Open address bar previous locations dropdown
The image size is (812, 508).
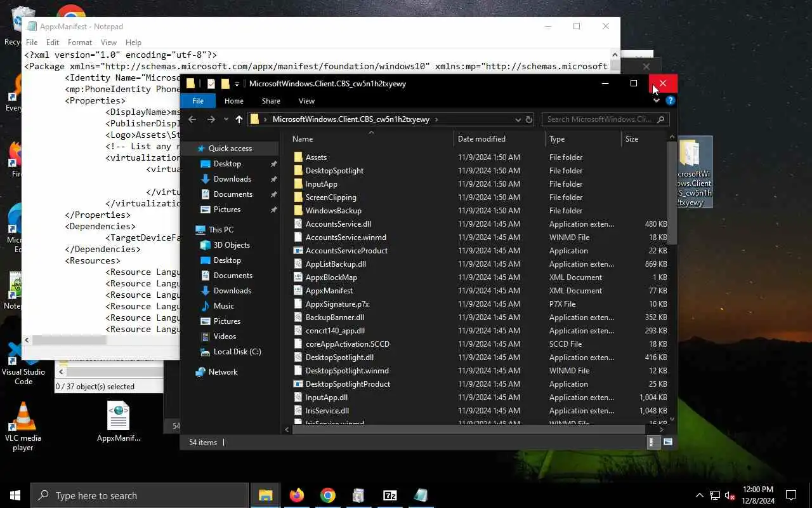point(518,119)
